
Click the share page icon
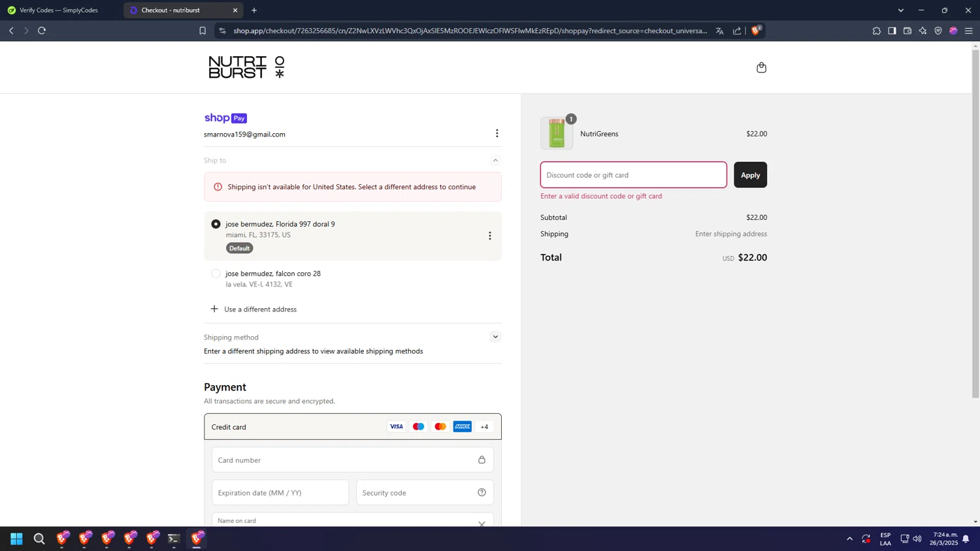[737, 31]
